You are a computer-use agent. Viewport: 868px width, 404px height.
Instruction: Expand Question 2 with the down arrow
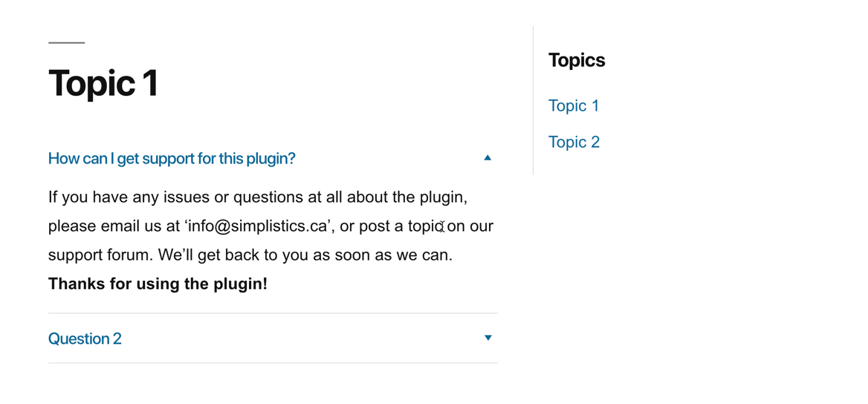point(488,338)
